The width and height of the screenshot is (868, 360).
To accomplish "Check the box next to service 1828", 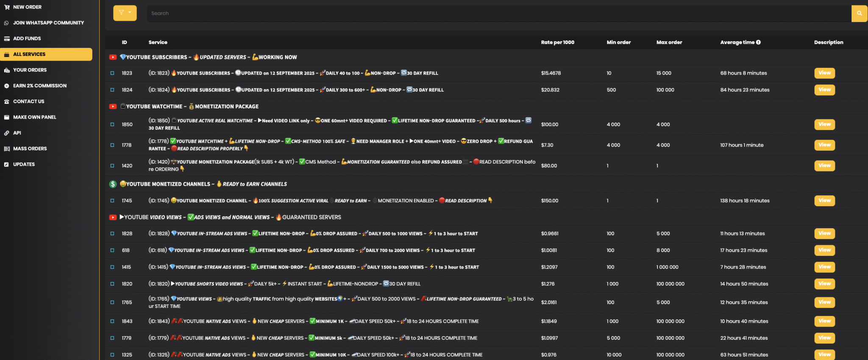I will pyautogui.click(x=112, y=234).
